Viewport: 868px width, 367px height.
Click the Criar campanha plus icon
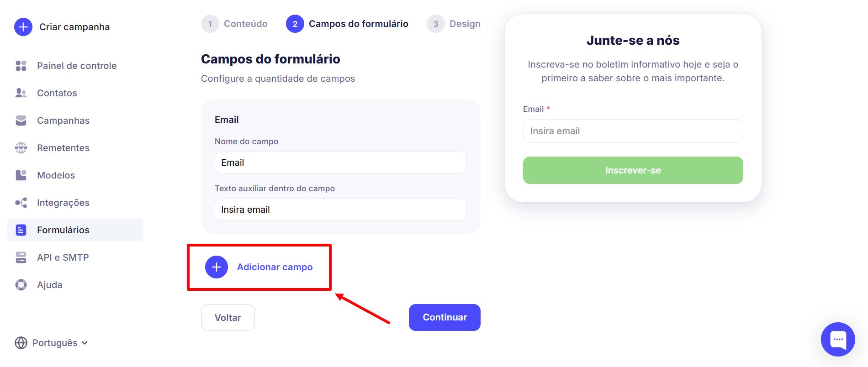tap(23, 27)
